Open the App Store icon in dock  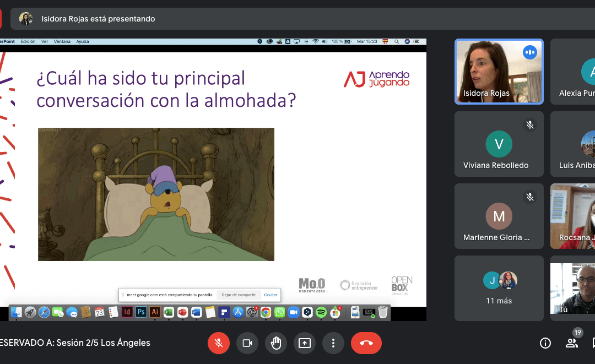238,312
